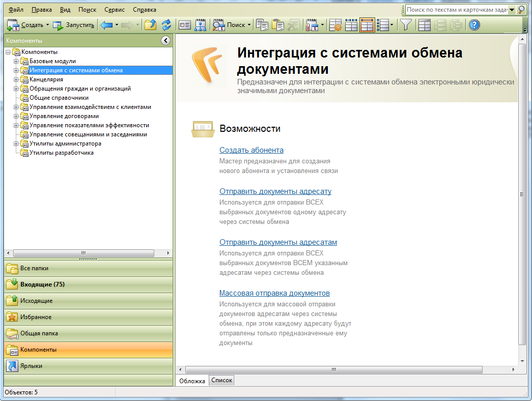The width and height of the screenshot is (532, 401).
Task: Click the table view icon after filter
Action: (424, 25)
